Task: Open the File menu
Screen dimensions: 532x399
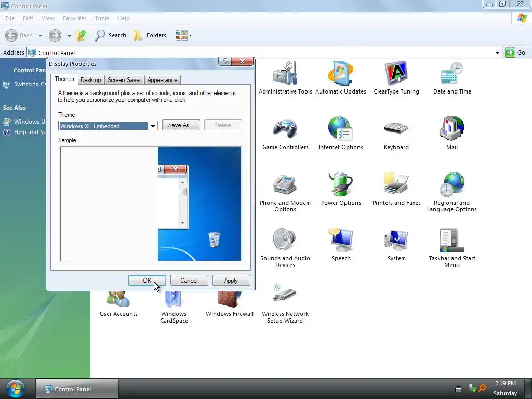Action: click(x=10, y=18)
